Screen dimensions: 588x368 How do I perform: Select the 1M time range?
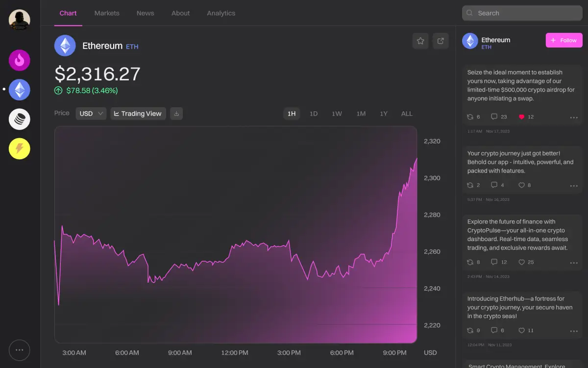(361, 114)
